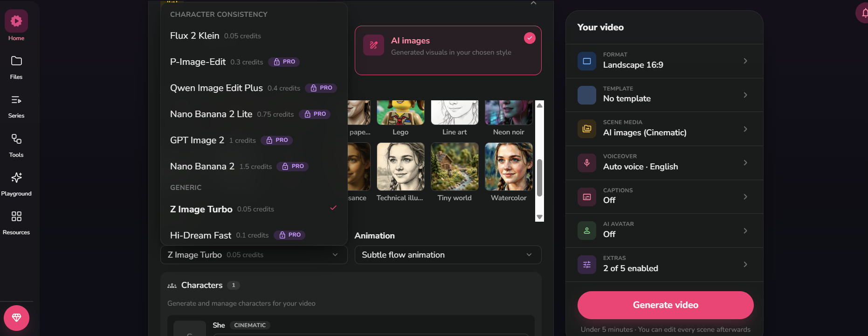Click the pink diamond upgrade icon

[16, 318]
